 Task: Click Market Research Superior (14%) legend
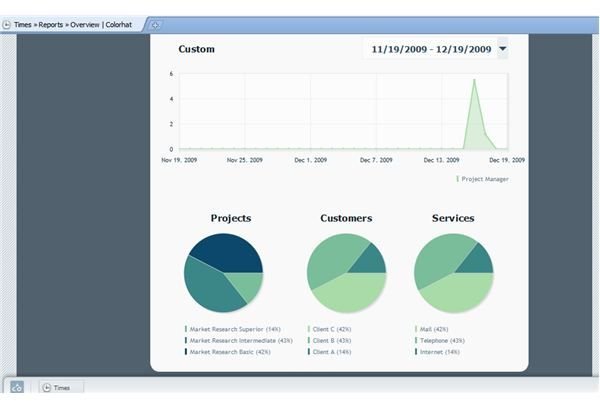(233, 329)
